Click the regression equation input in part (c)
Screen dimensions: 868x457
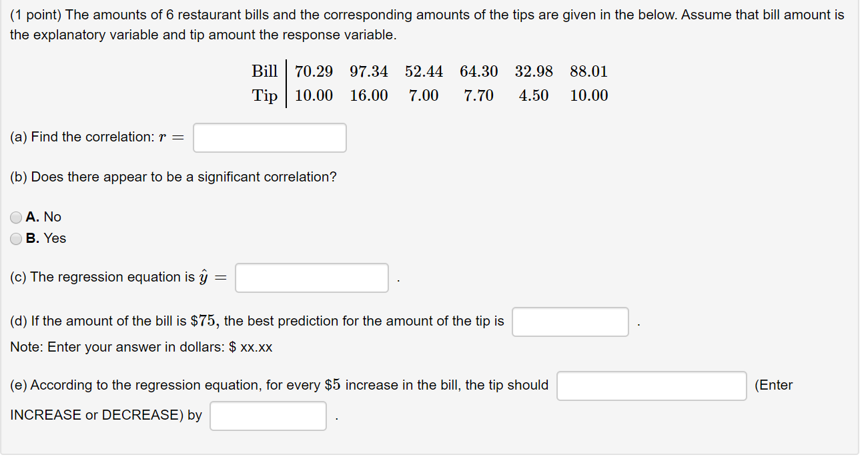(x=311, y=277)
